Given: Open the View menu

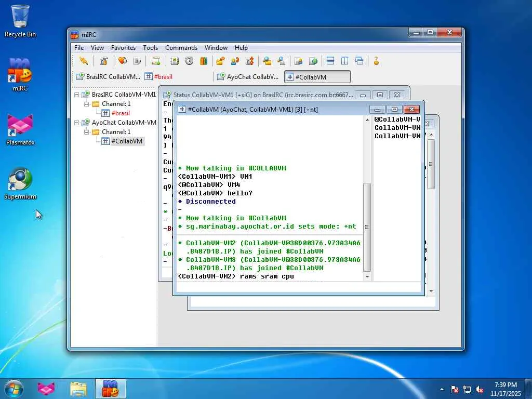Looking at the screenshot, I should 97,48.
